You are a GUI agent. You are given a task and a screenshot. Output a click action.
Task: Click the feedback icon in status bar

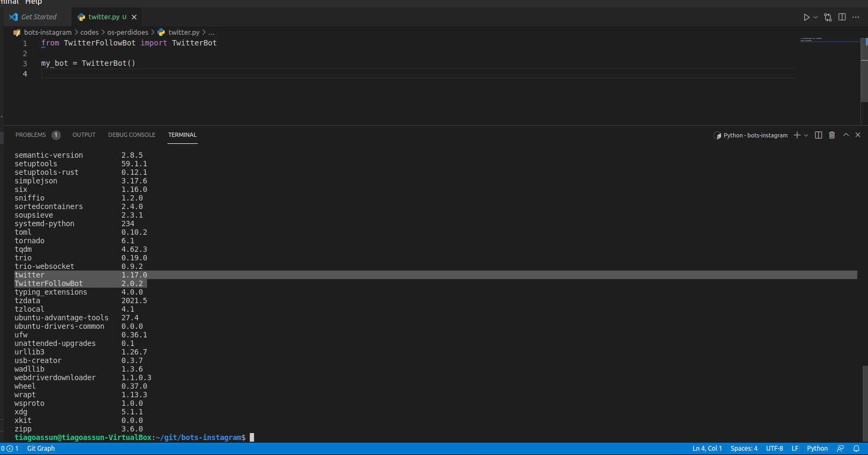(x=841, y=449)
